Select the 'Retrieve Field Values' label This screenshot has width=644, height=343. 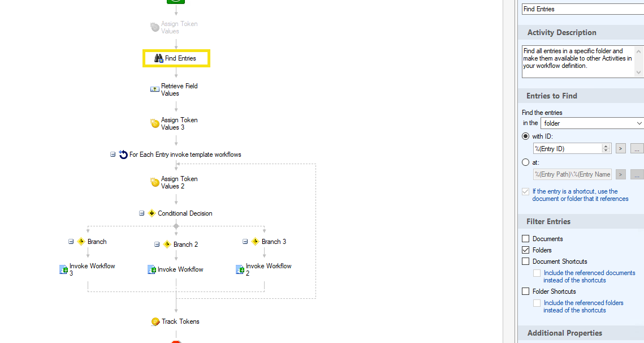[179, 89]
